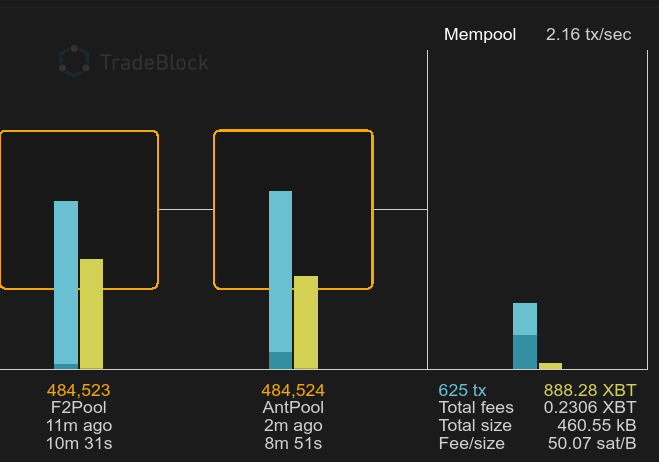Screen dimensions: 659x462
Task: Click the '8m 51s' block duration
Action: click(293, 444)
